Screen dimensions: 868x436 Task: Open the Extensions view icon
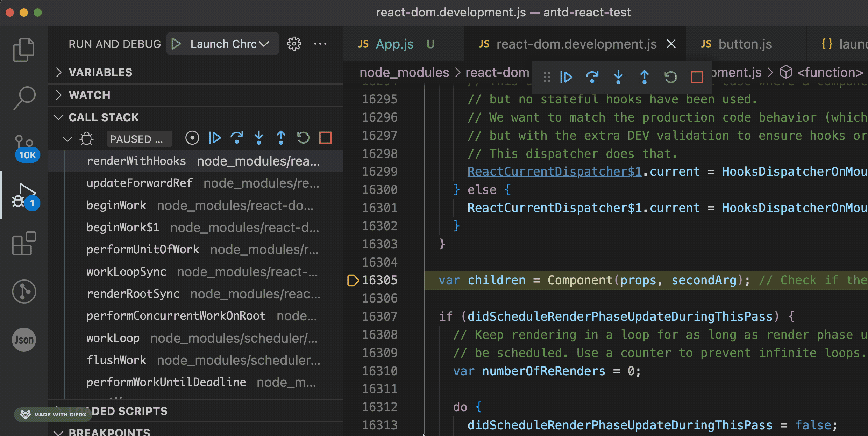point(24,244)
